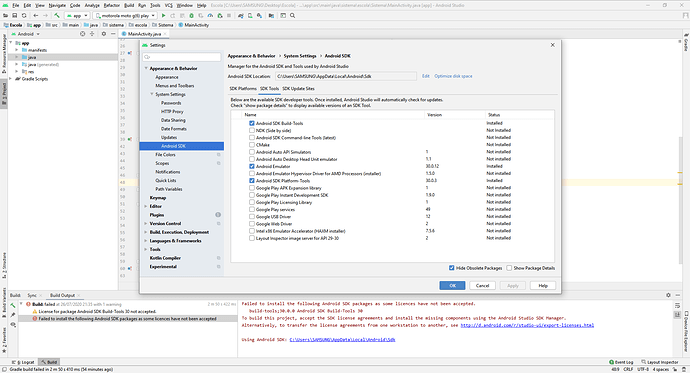Check the NDK (Side by side) checkbox
The image size is (690, 373).
252,130
